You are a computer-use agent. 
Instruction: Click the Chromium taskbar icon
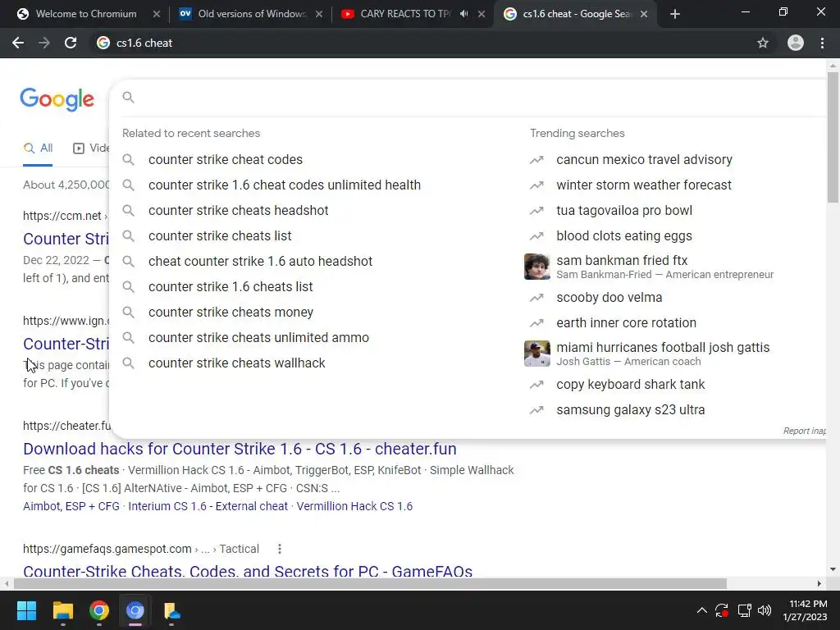pos(135,610)
